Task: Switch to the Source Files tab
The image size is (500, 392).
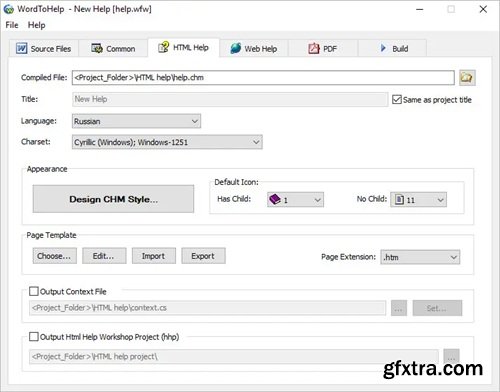Action: pyautogui.click(x=44, y=49)
